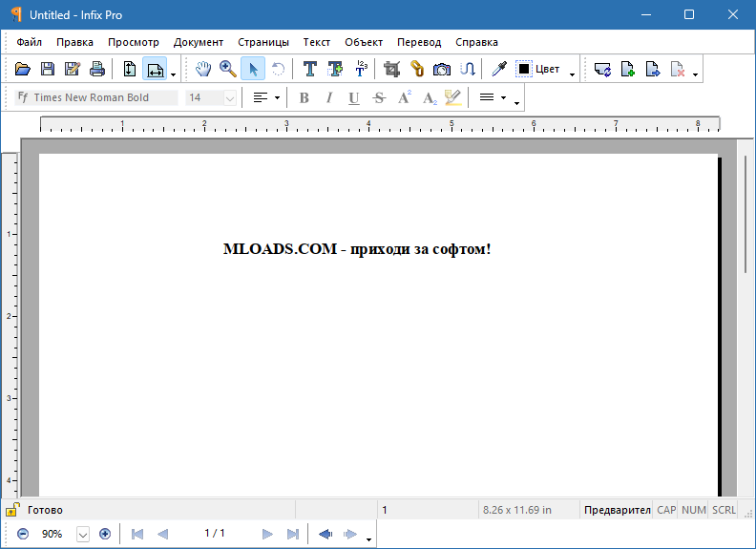This screenshot has width=756, height=549.
Task: Click the Times New Roman Bold font field
Action: pyautogui.click(x=96, y=97)
